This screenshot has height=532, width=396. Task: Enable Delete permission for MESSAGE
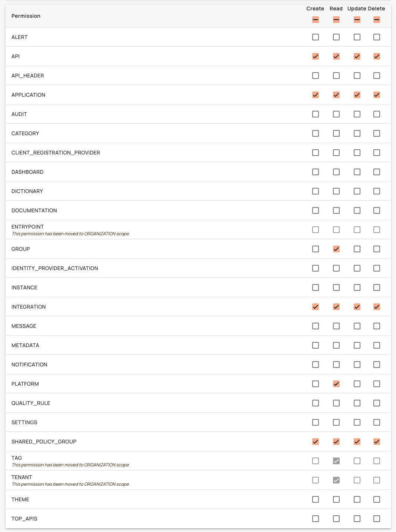point(377,326)
